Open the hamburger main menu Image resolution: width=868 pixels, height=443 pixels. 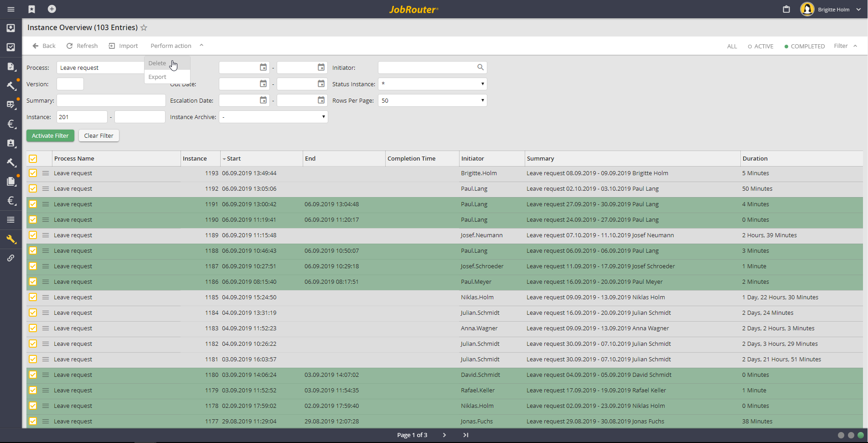pos(11,9)
